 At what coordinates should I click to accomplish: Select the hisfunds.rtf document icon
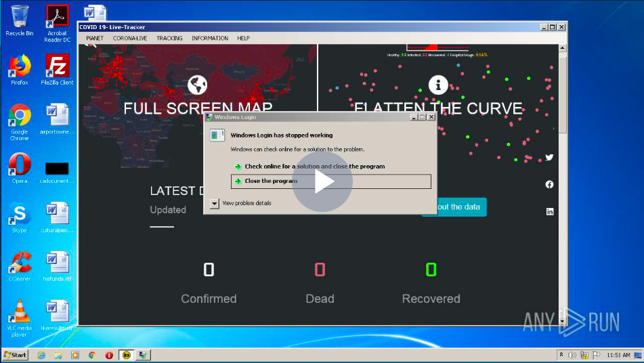(57, 265)
